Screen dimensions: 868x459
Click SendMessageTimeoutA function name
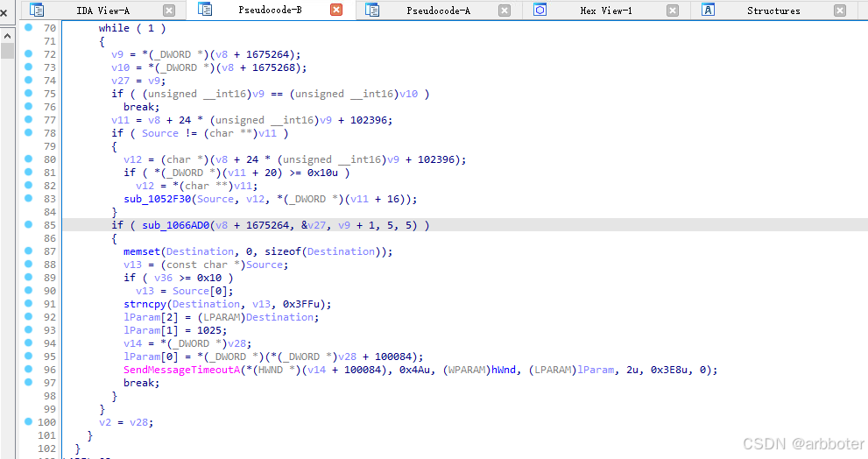click(181, 370)
